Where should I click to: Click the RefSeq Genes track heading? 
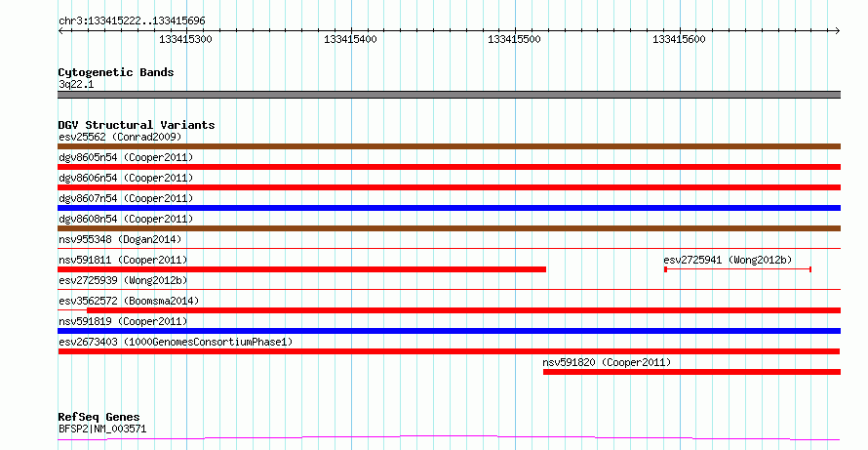(x=99, y=417)
